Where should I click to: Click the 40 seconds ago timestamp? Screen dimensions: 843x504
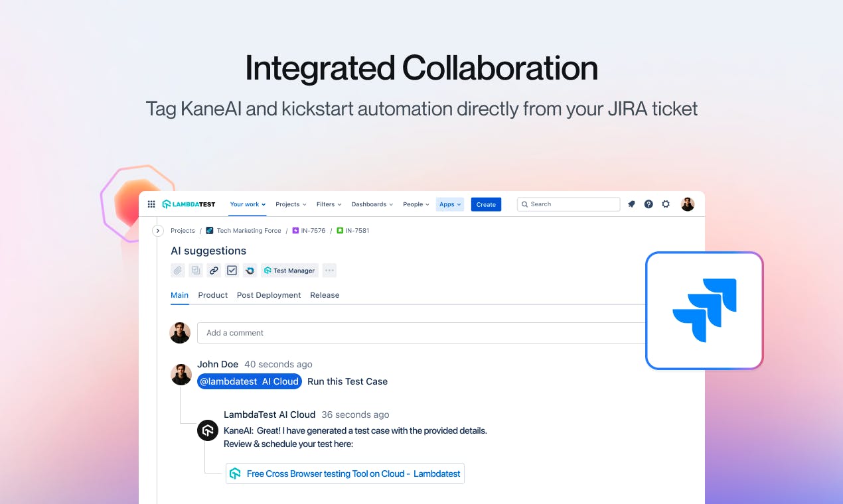(278, 364)
